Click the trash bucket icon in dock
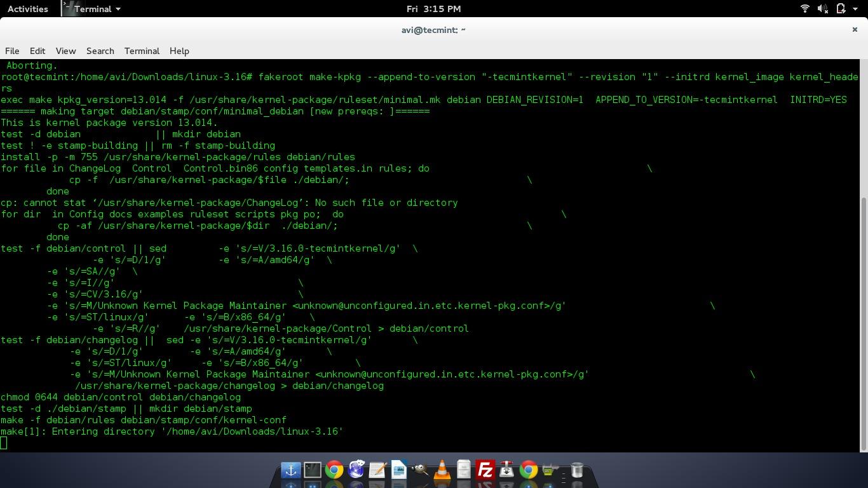The width and height of the screenshot is (868, 488). (576, 470)
